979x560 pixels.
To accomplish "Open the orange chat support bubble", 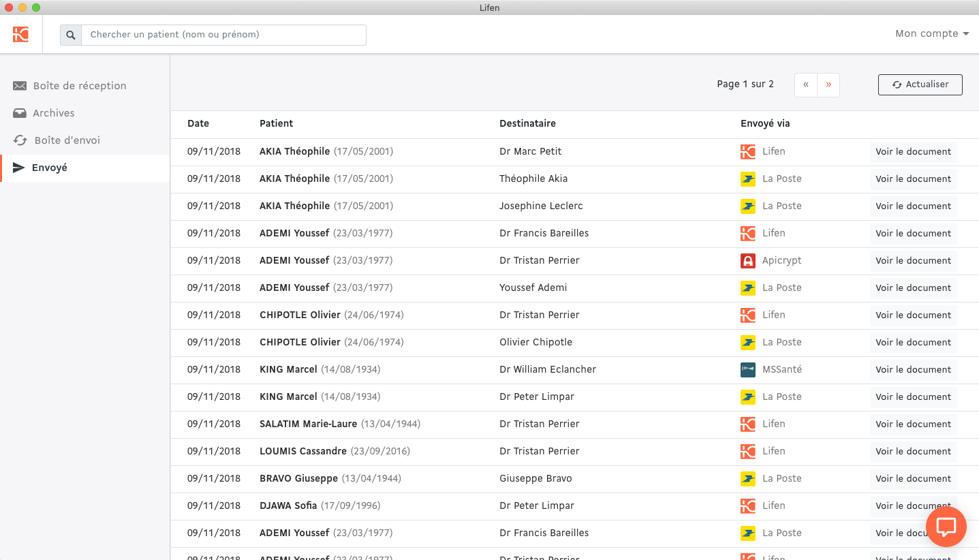I will (946, 527).
